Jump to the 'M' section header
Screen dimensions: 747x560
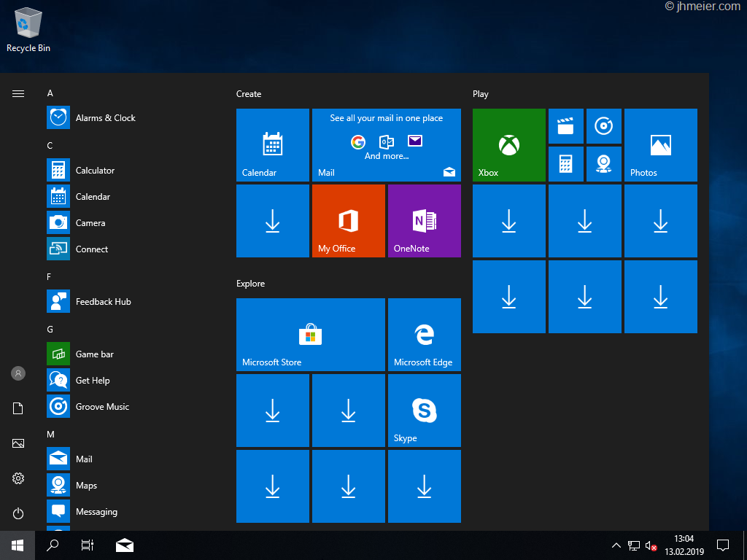point(50,434)
